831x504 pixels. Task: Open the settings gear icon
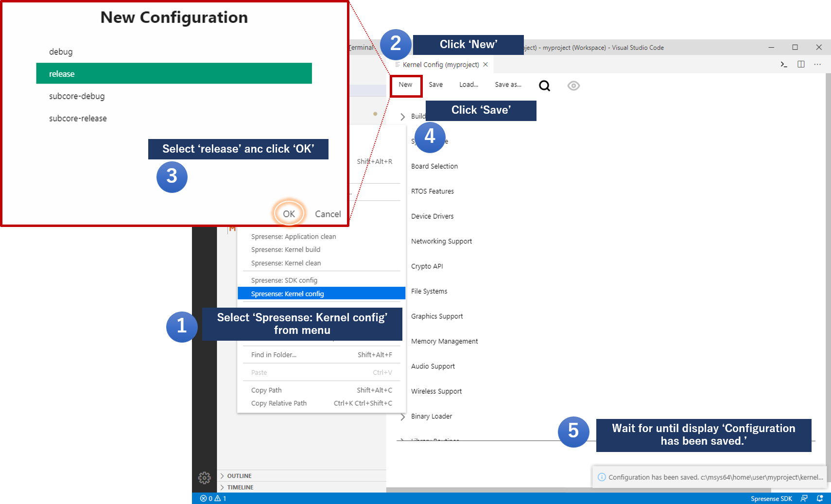204,478
